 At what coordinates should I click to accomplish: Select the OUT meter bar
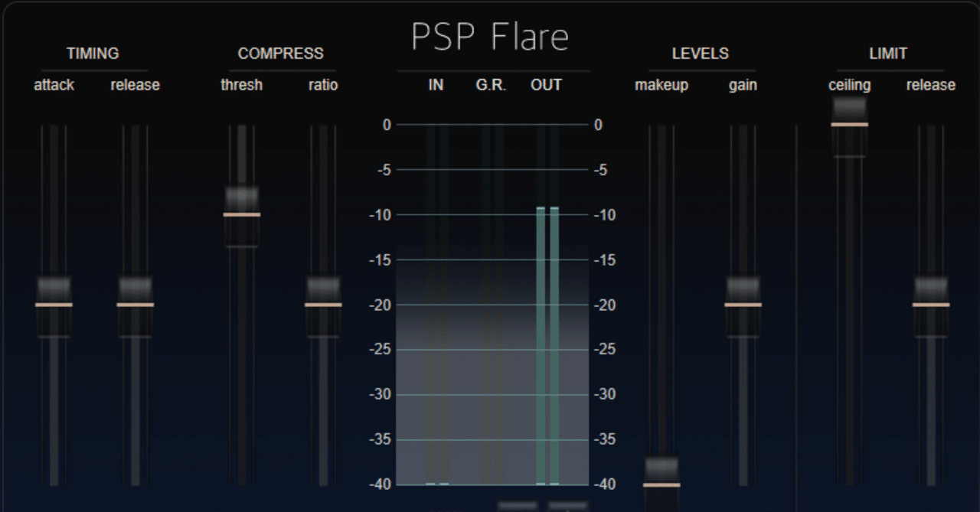545,306
